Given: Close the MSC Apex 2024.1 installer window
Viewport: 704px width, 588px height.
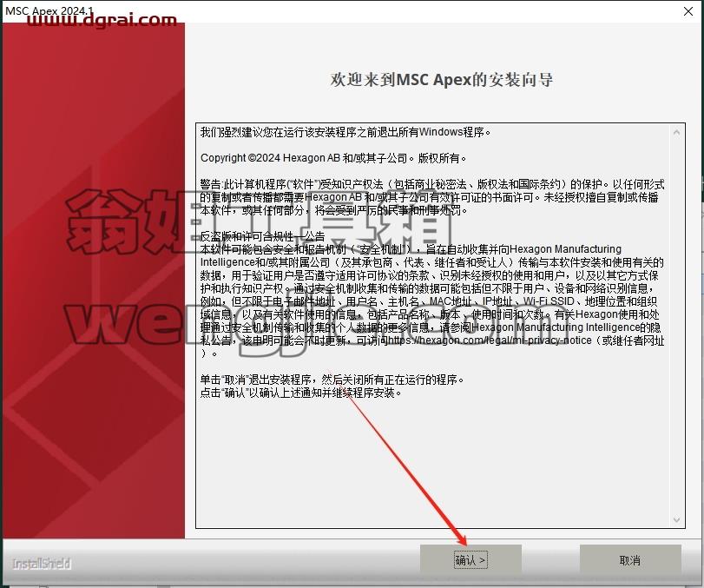Looking at the screenshot, I should point(688,11).
